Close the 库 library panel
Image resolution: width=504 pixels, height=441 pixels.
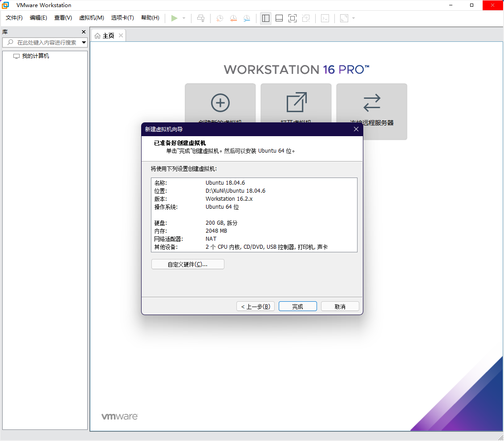[x=84, y=32]
